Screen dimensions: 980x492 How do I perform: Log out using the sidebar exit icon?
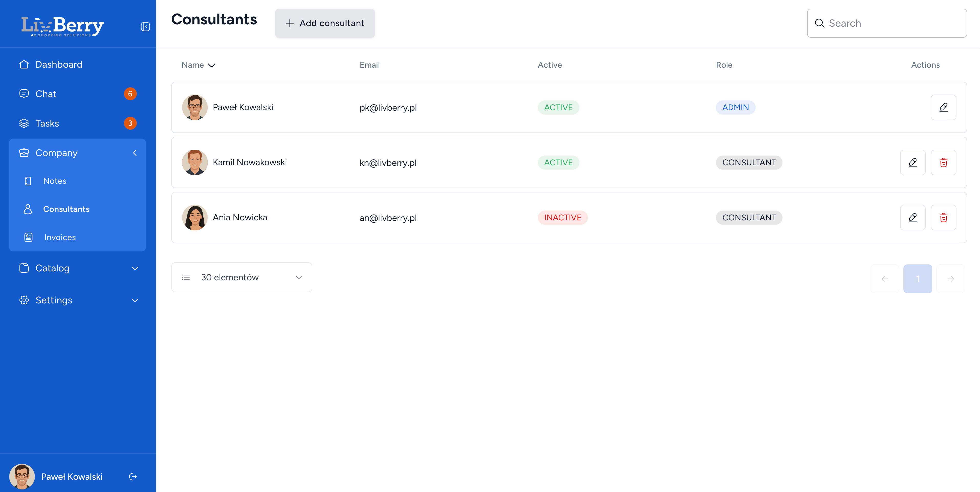click(133, 476)
